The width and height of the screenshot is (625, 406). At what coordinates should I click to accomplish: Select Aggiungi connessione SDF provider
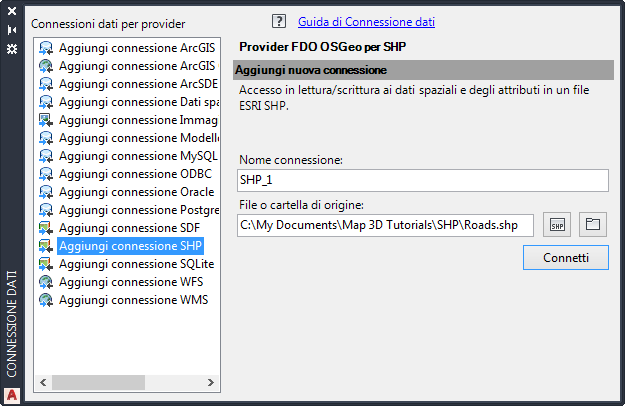pyautogui.click(x=129, y=228)
